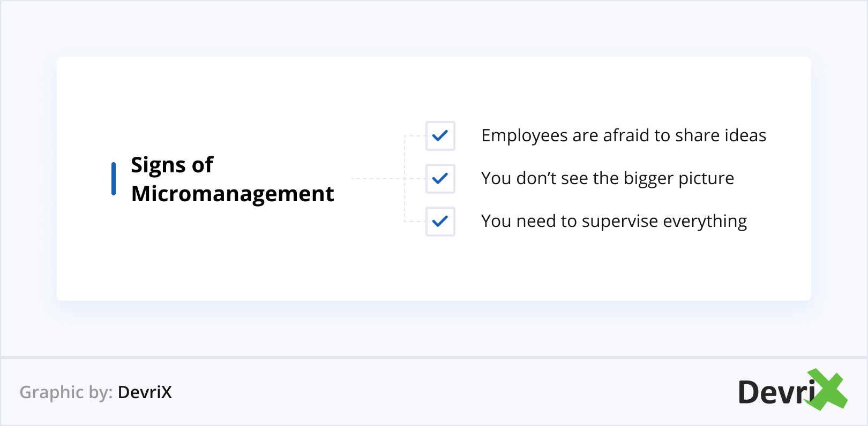Open the 'DevriX' credit name in the footer
Viewport: 868px width, 426px height.
145,392
